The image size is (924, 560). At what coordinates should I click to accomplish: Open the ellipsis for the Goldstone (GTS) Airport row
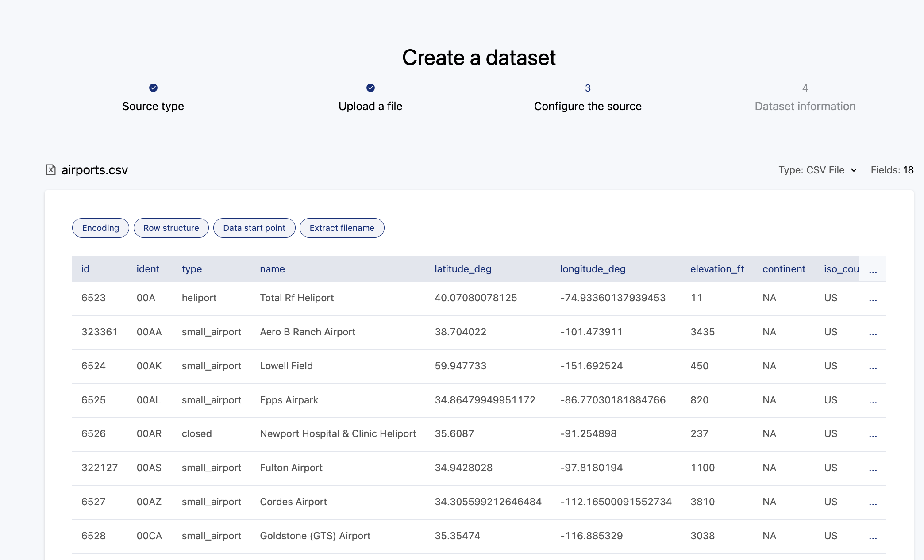873,537
